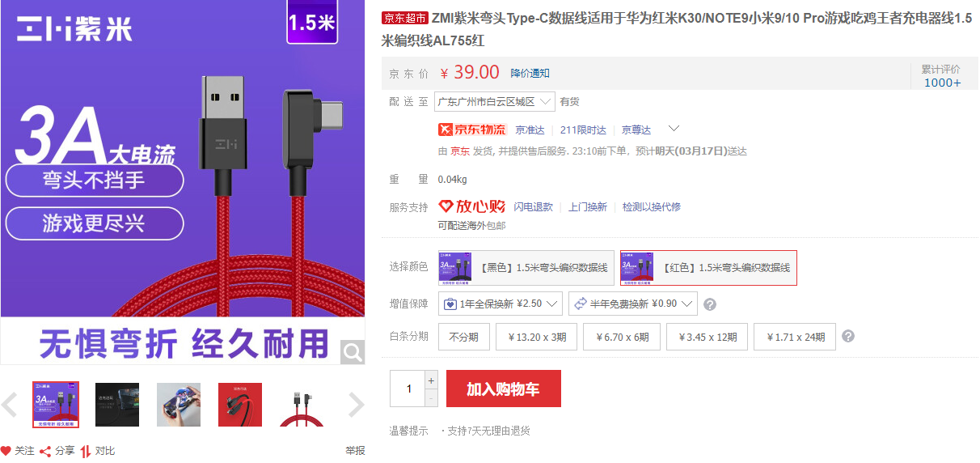Select the red packaging box thumbnail
980x463 pixels.
[240, 405]
